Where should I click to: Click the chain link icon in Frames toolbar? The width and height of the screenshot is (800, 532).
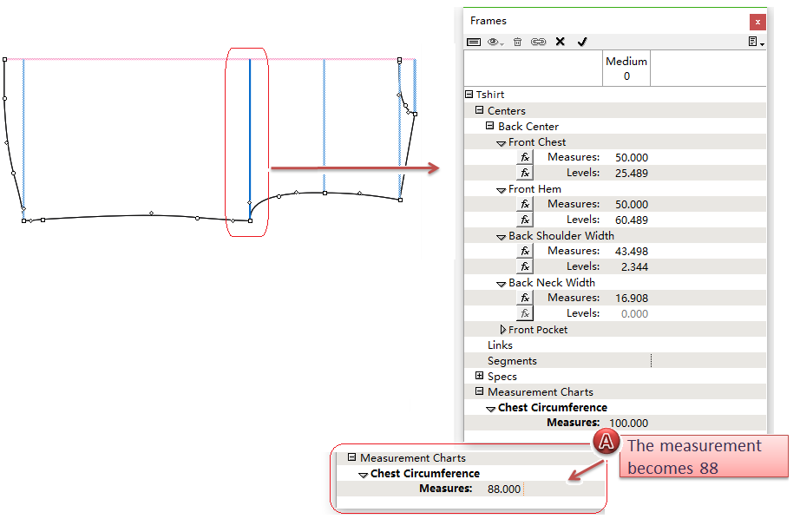538,42
